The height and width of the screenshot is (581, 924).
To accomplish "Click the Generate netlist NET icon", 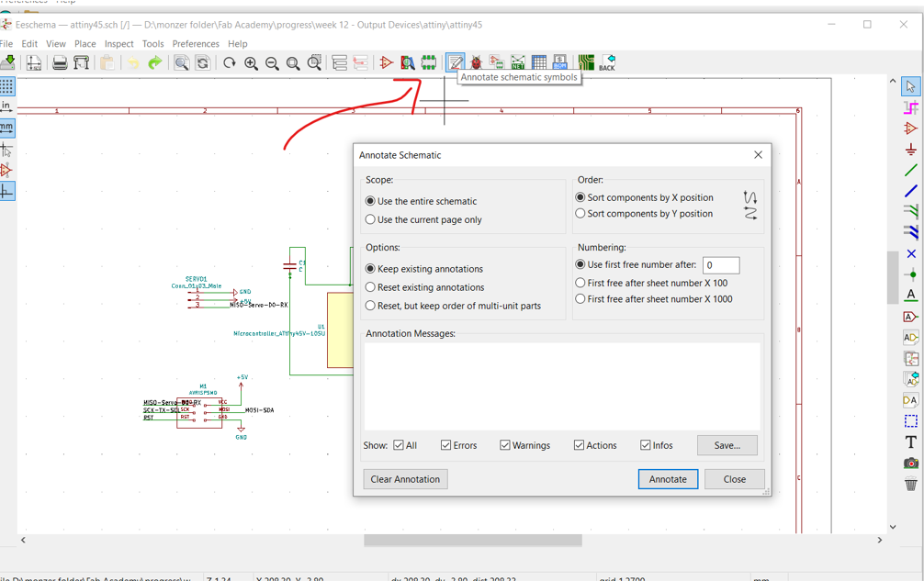I will coord(518,62).
